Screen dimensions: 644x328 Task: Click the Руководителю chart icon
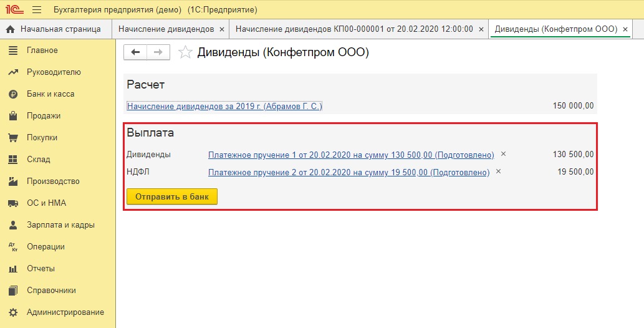point(13,72)
